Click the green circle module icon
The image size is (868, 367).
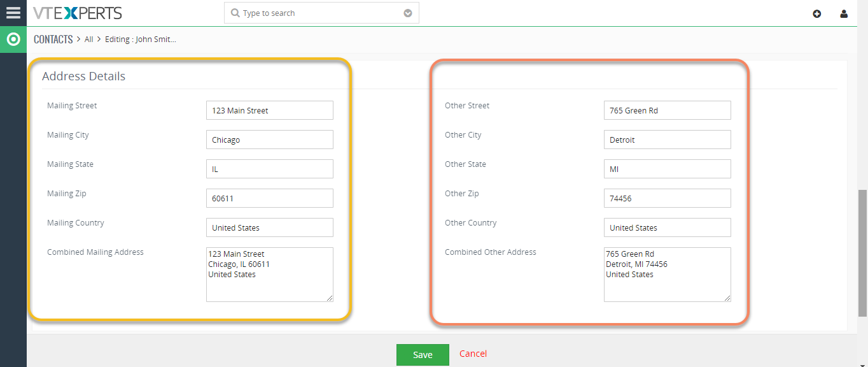tap(13, 40)
